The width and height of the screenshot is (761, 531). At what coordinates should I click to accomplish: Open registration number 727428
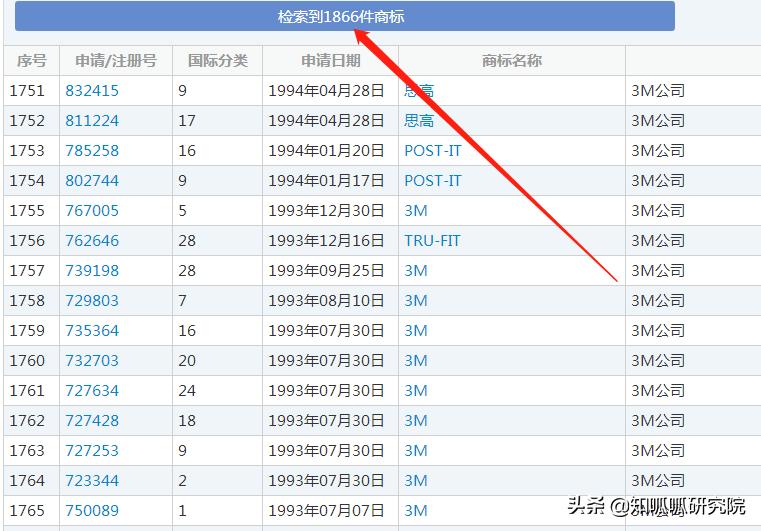92,421
